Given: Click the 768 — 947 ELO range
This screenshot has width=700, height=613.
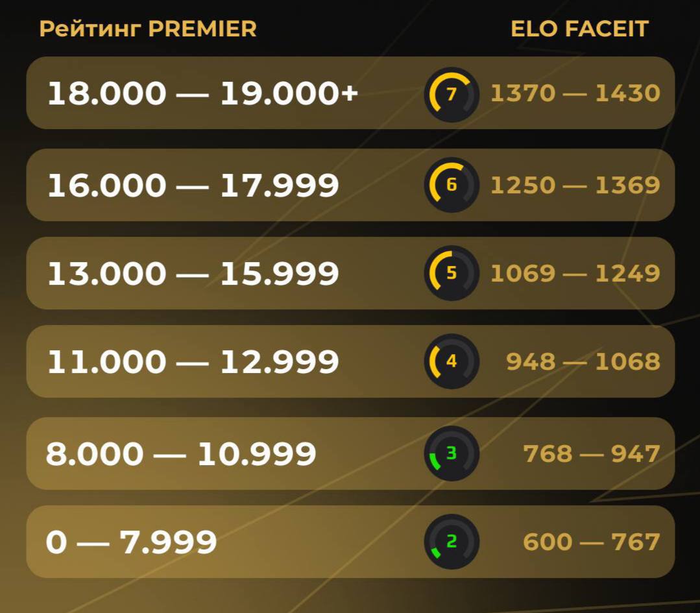Looking at the screenshot, I should pyautogui.click(x=591, y=454).
